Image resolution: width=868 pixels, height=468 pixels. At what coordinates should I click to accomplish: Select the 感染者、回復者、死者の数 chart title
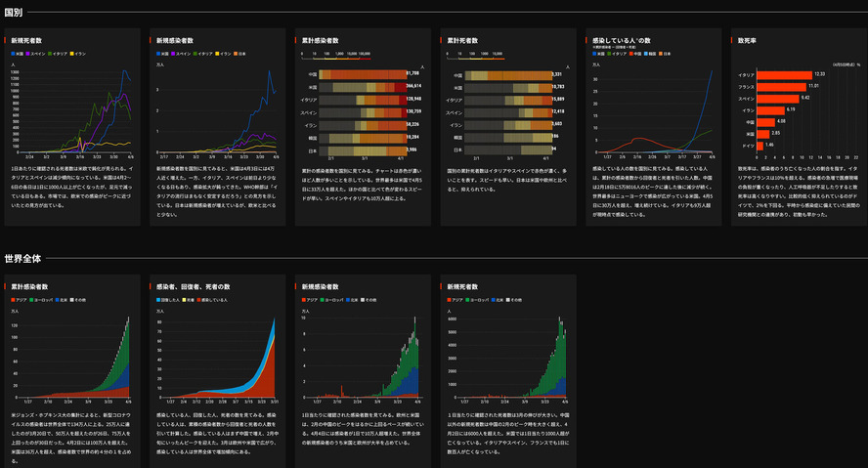194,286
